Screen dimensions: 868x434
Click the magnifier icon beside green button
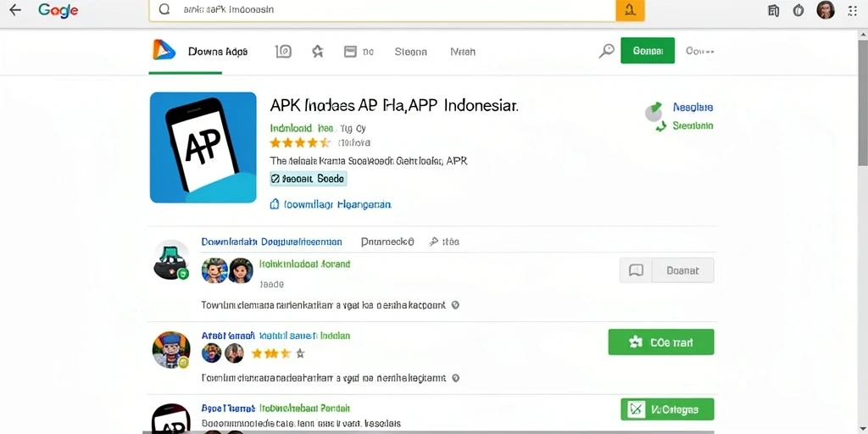click(607, 51)
